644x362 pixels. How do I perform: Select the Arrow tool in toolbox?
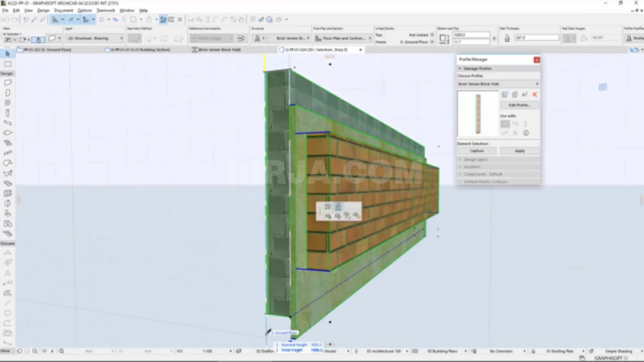click(x=8, y=54)
